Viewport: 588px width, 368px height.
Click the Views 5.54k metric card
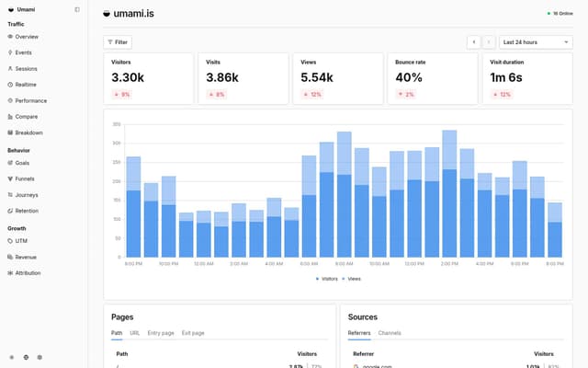[x=338, y=78]
